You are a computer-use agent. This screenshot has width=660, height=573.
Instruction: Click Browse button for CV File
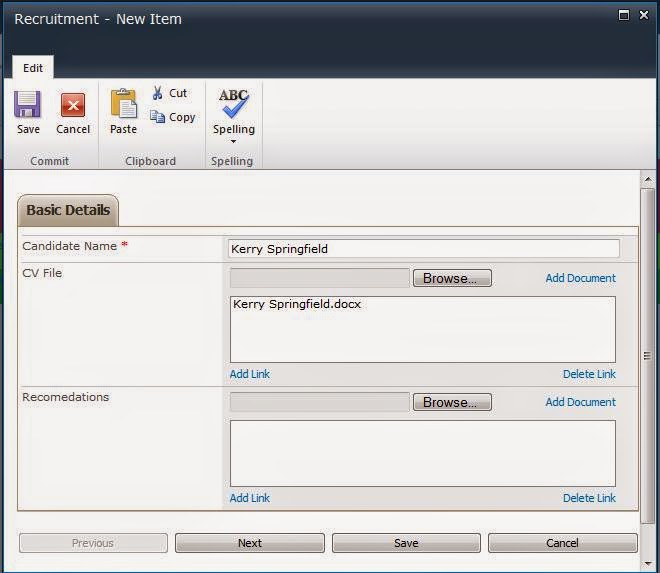pos(452,278)
